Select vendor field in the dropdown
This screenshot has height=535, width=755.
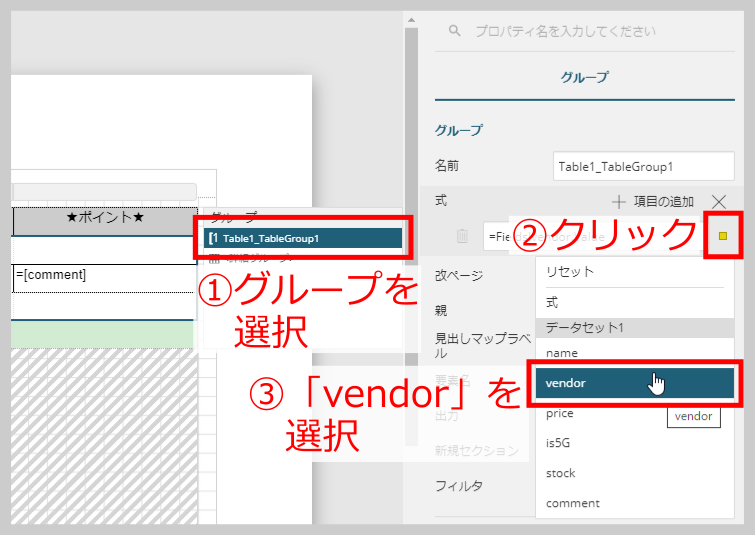point(634,383)
